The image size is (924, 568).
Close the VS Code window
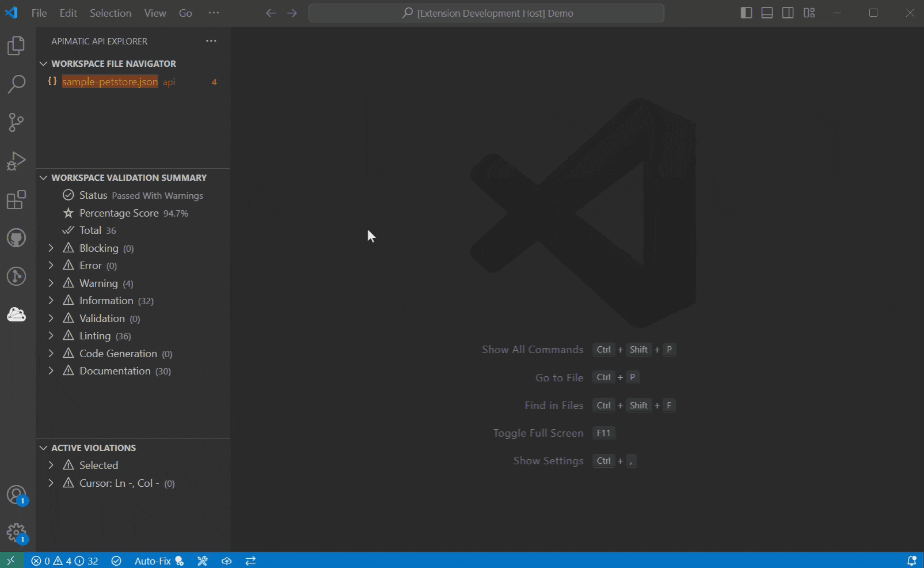[x=910, y=13]
